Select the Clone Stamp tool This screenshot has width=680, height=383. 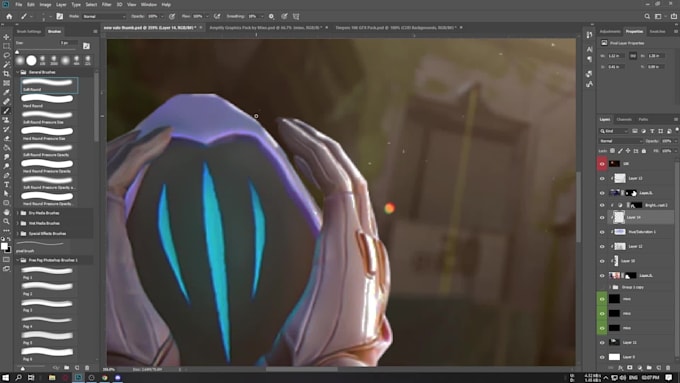pos(6,120)
